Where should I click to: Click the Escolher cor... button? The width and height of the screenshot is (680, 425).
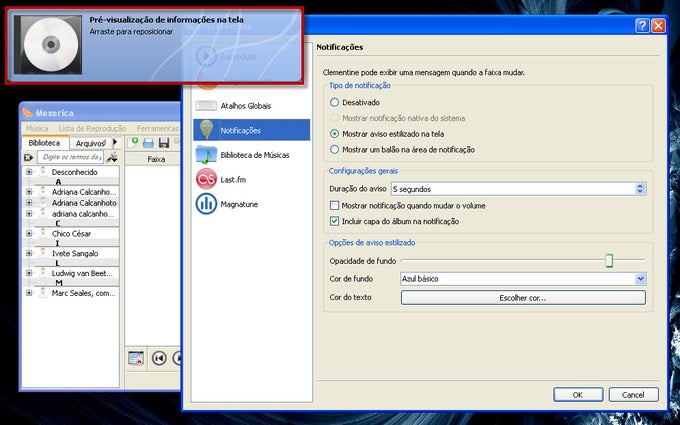(523, 298)
